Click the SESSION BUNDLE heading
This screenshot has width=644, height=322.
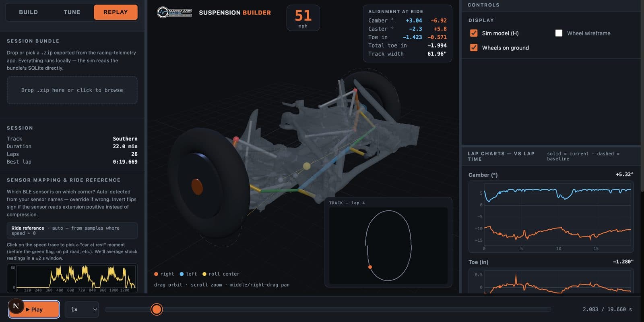click(x=33, y=41)
